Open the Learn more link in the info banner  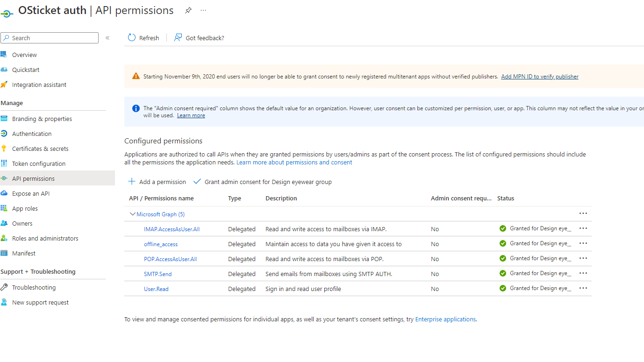[191, 115]
